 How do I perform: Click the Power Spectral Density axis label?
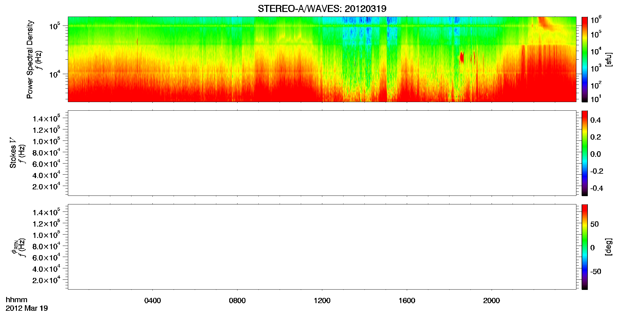[x=30, y=59]
